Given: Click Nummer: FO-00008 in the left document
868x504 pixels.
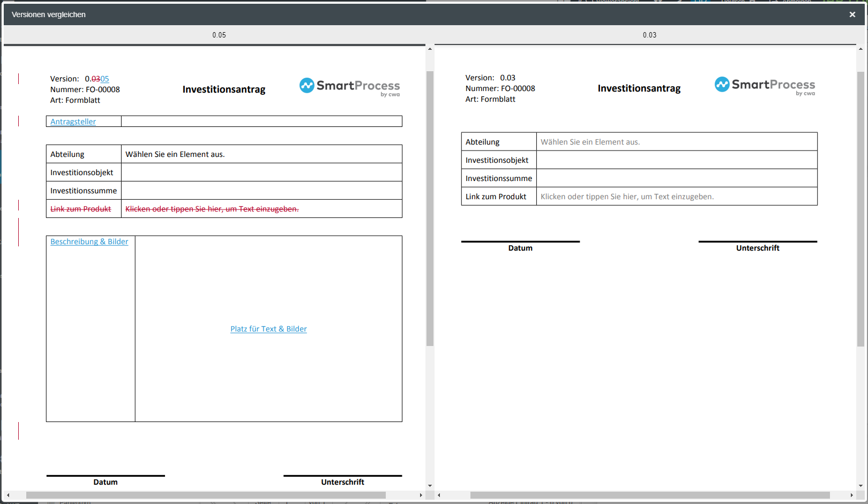Looking at the screenshot, I should coord(85,89).
